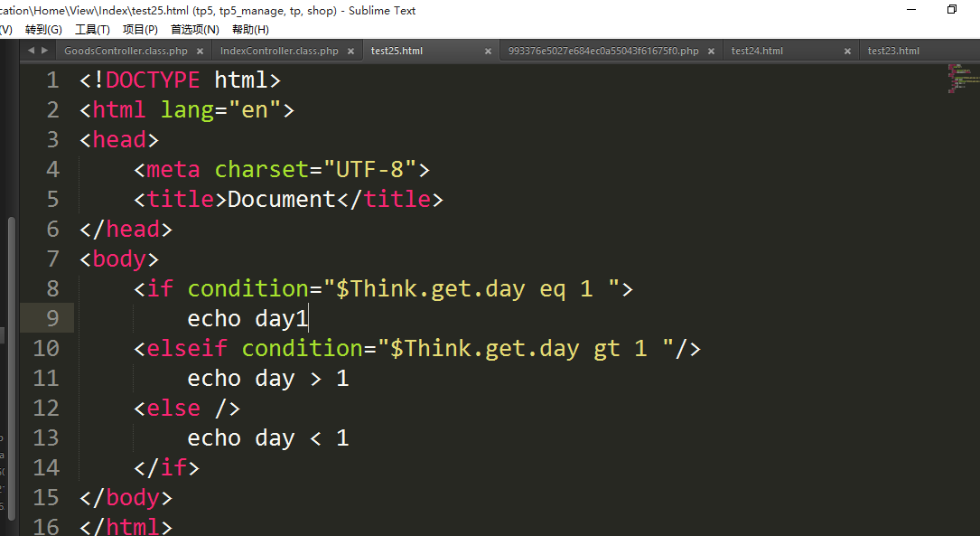Open the 项目(P) menu
The image size is (980, 536).
click(140, 30)
